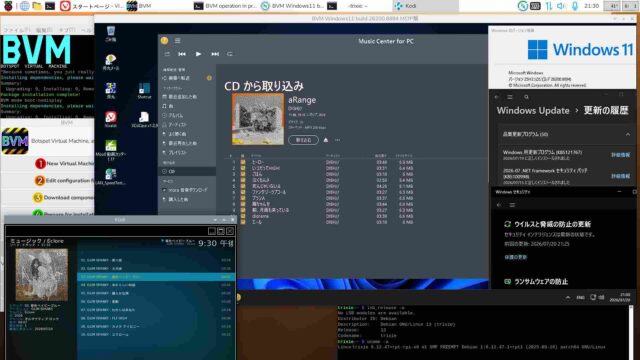The height and width of the screenshot is (360, 640).
Task: Uncheck track 5 checkbox in CD list
Action: coord(243,186)
